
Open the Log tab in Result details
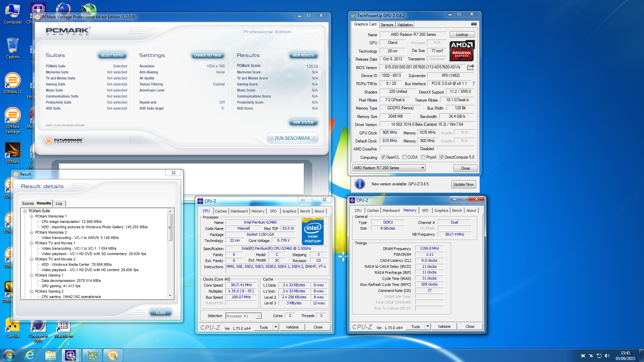(59, 203)
